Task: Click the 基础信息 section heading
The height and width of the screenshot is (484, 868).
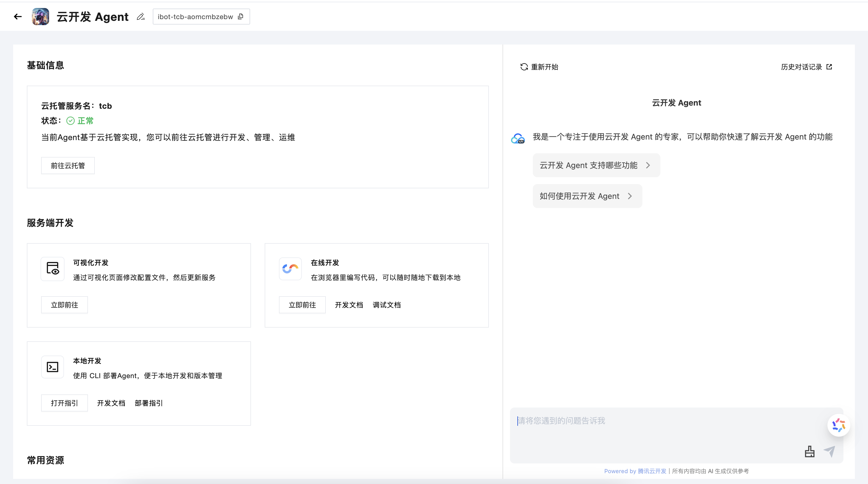Action: coord(45,65)
